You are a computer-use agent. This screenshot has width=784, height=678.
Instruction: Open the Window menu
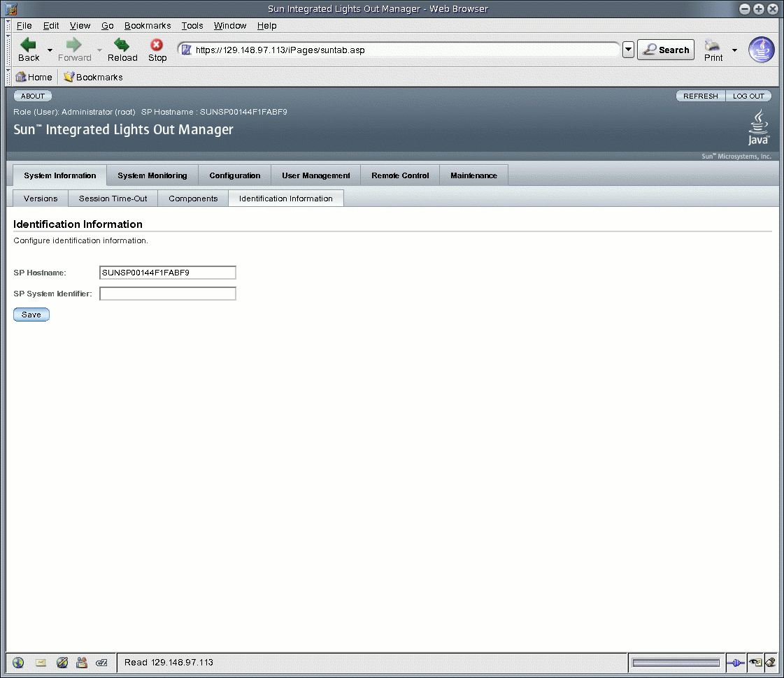coord(230,25)
